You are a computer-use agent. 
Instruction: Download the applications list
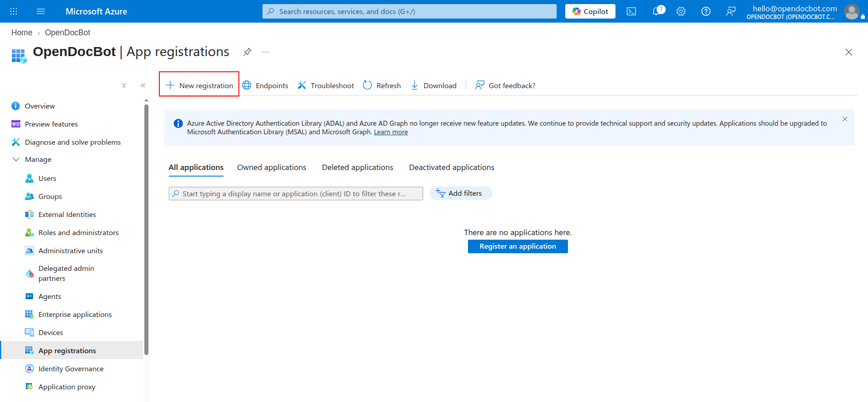tap(434, 85)
